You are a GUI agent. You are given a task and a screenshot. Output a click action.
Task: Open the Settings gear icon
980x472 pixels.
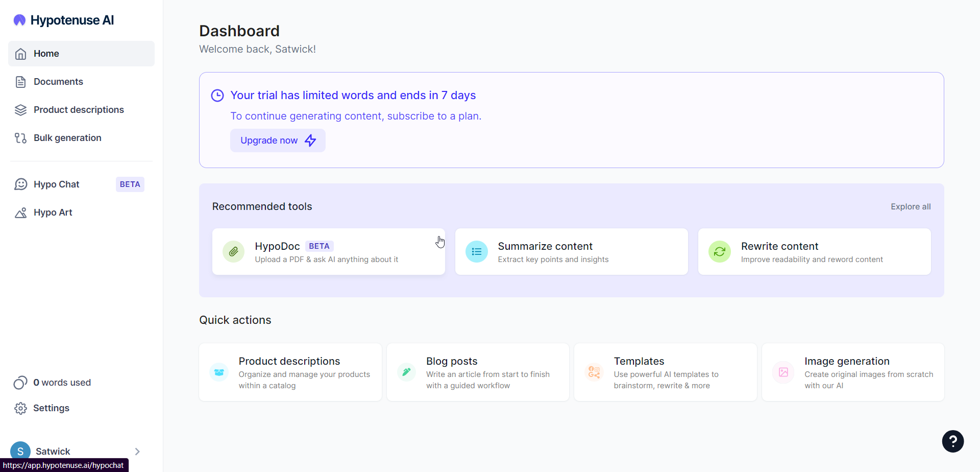(x=20, y=408)
